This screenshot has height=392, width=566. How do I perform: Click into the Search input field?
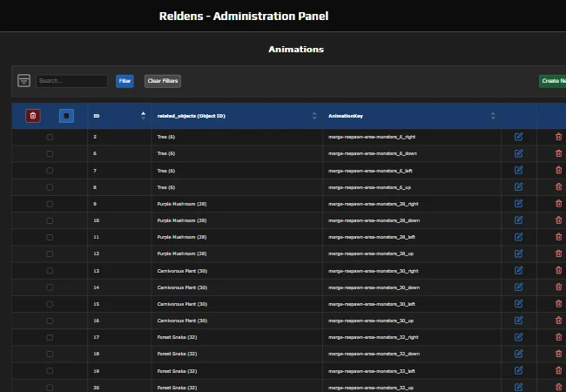point(71,81)
